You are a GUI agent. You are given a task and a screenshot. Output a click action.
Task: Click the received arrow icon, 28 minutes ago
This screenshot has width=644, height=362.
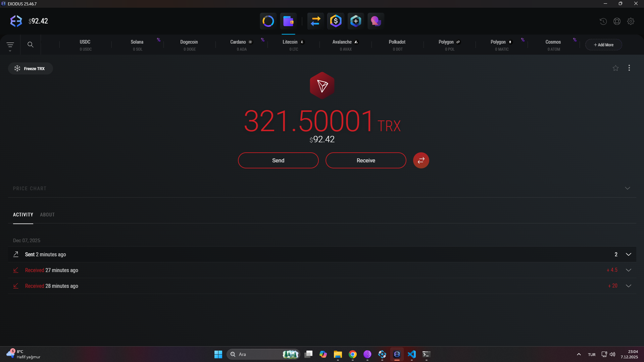[x=16, y=286]
